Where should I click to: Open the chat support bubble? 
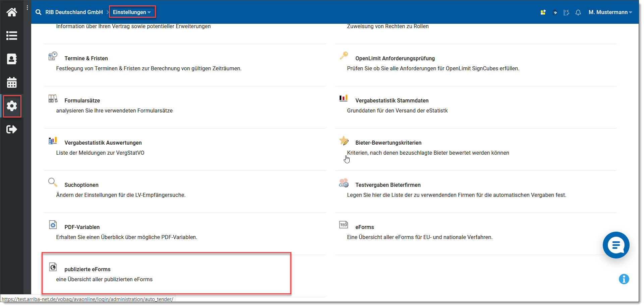point(616,245)
